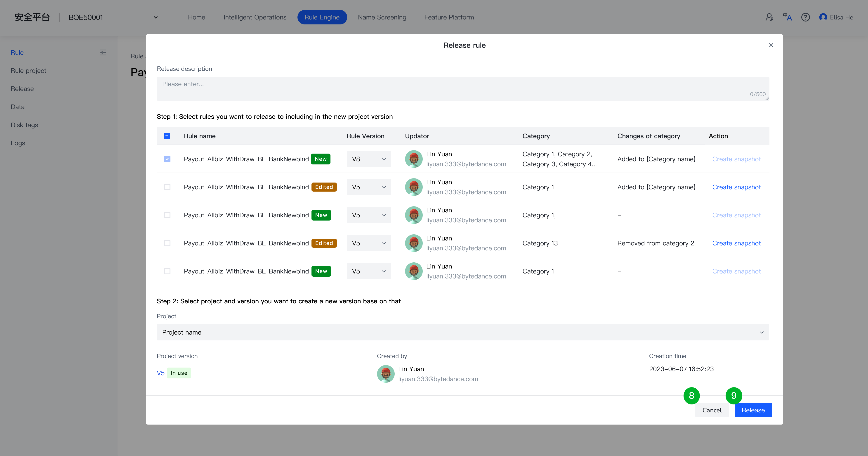Open the V8 rule version dropdown
Screen dimensions: 868x456
tap(369, 159)
